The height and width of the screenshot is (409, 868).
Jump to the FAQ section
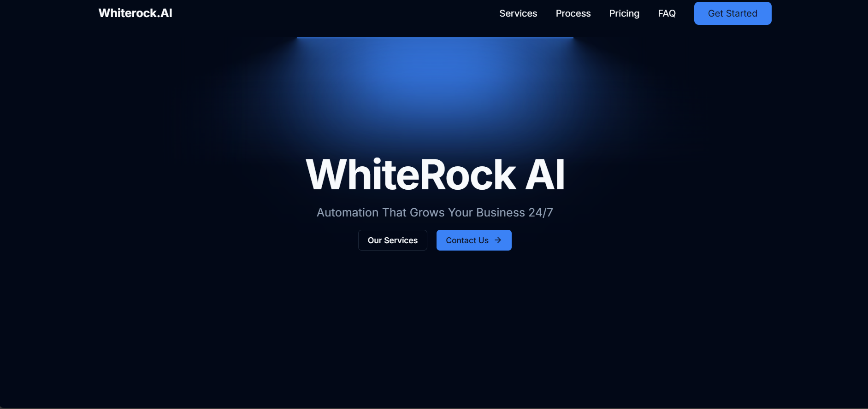[667, 13]
